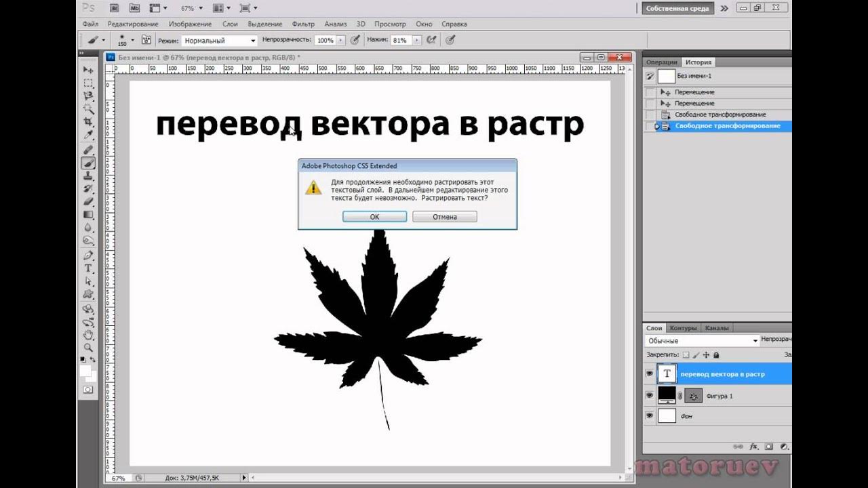Click default colors black-white mini icon
Screen dimensions: 868x488
click(83, 359)
